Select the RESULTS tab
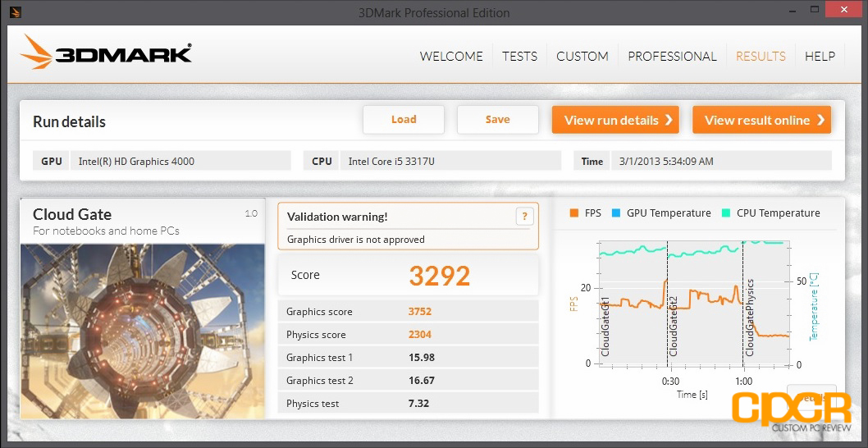 tap(761, 57)
